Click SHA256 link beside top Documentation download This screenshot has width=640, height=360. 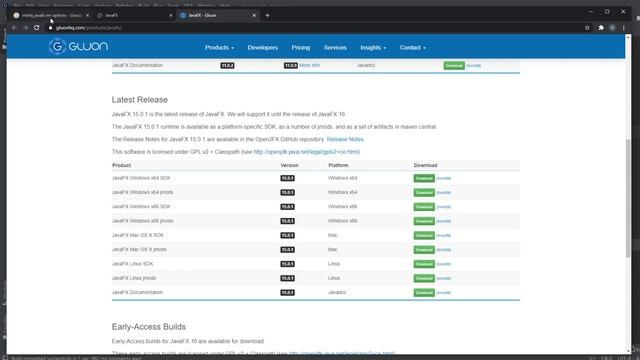[x=473, y=66]
